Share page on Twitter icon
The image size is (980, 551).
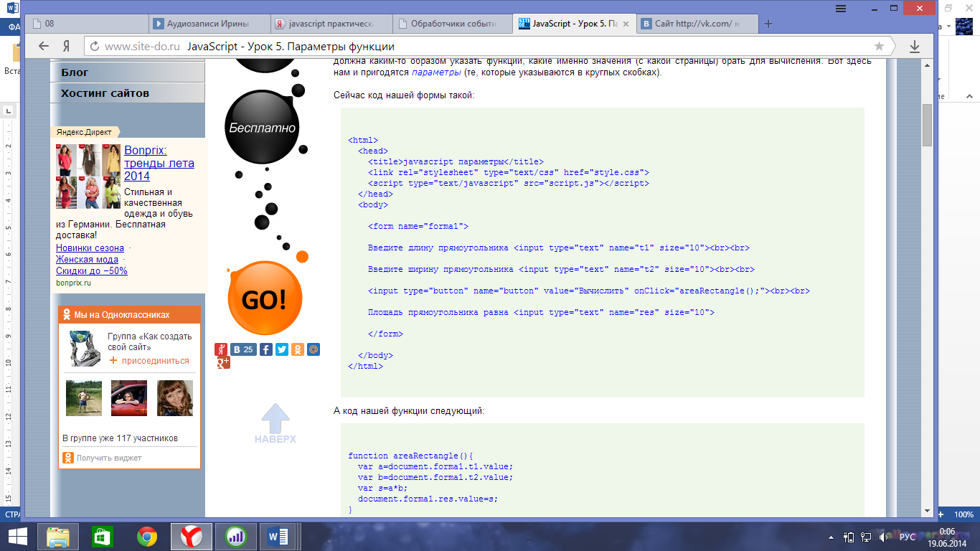point(281,349)
